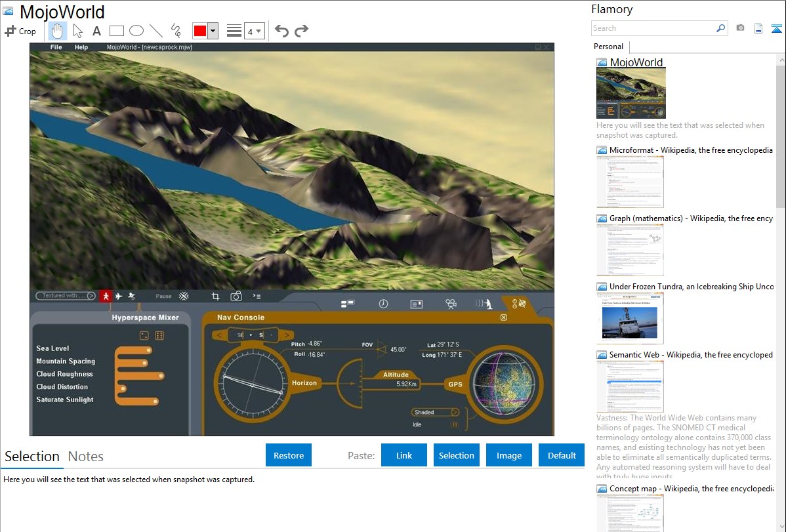Click the camera snapshot icon in MojoWorld
Image resolution: width=786 pixels, height=532 pixels.
(236, 297)
